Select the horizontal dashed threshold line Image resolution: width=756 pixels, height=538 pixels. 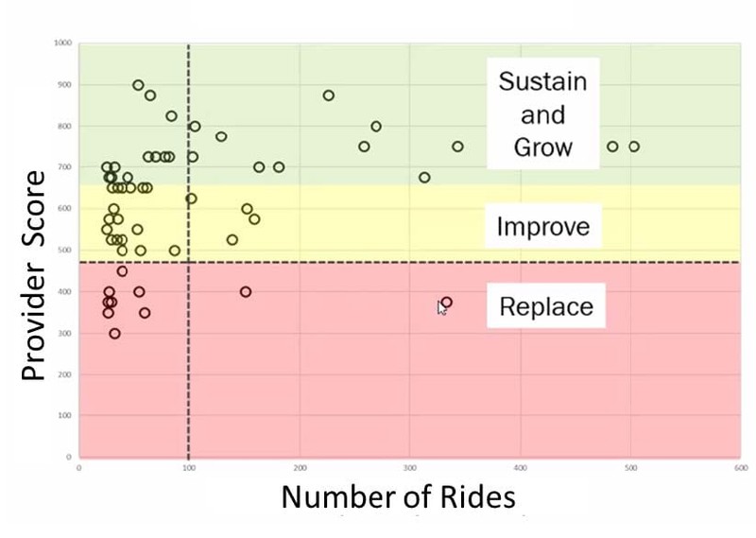coord(410,263)
